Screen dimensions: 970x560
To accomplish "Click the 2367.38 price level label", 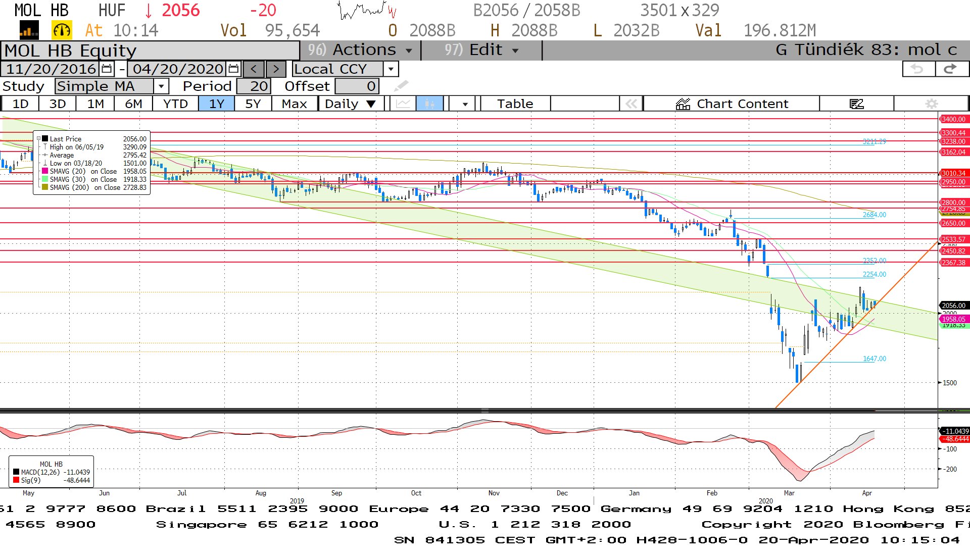I will coord(953,263).
